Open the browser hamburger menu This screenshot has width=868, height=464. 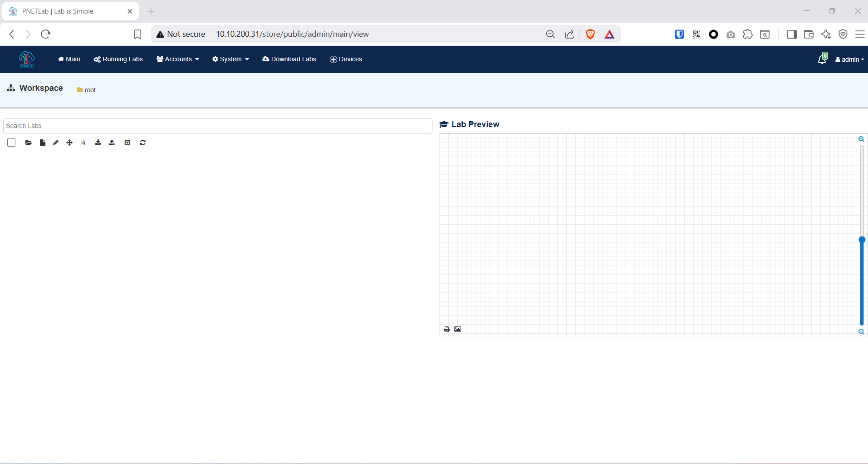click(x=860, y=34)
